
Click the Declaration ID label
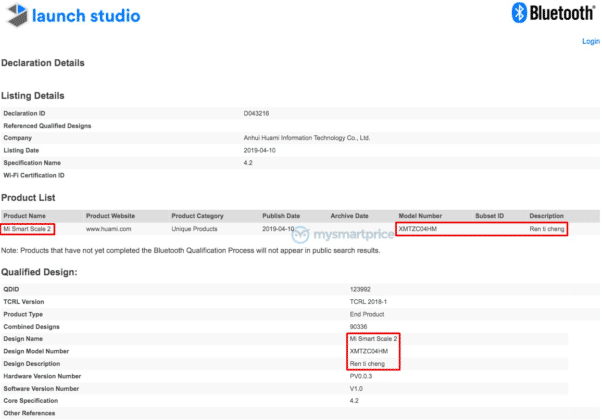(x=24, y=113)
